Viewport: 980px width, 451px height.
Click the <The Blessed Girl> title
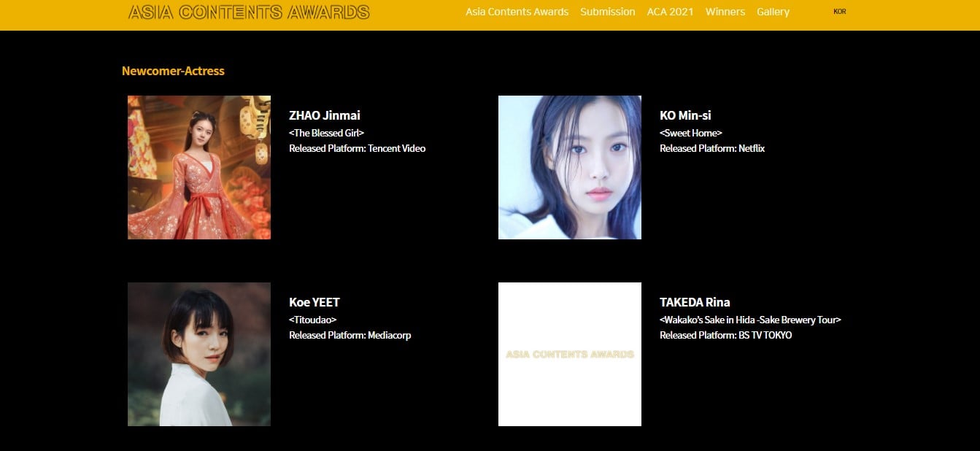click(326, 133)
